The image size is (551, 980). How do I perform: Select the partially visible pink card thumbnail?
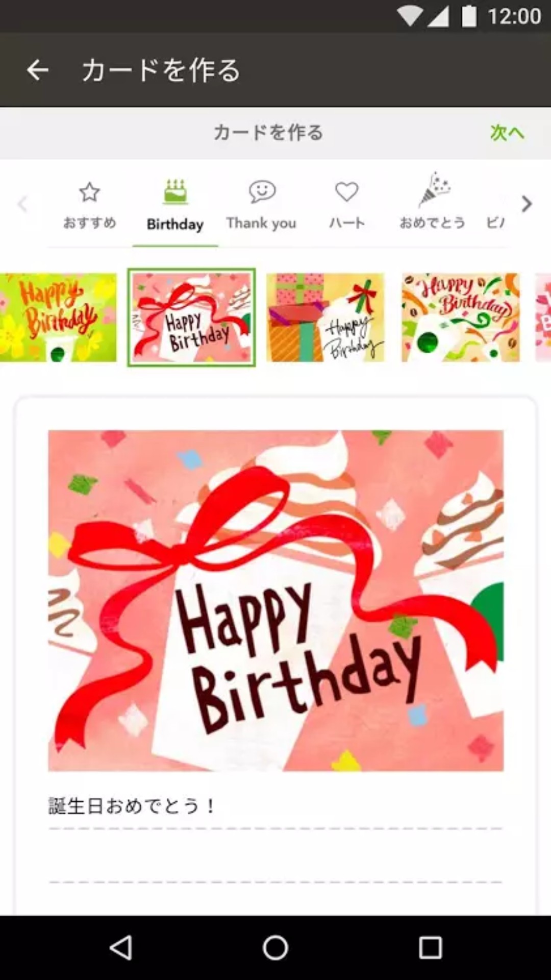pos(543,317)
